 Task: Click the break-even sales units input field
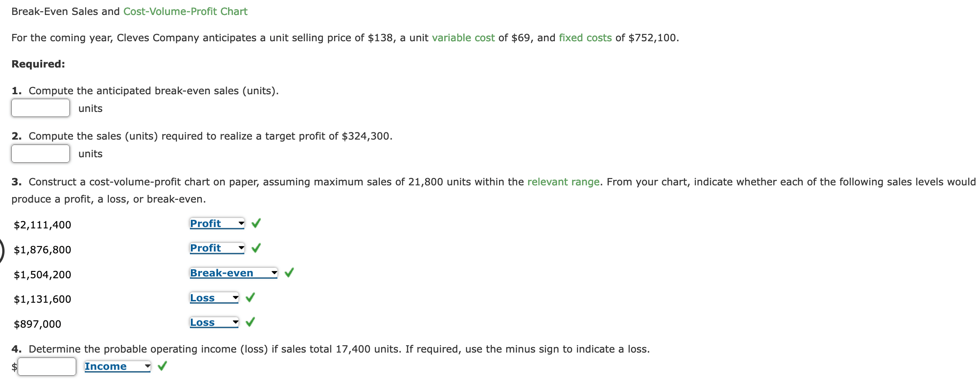coord(40,108)
